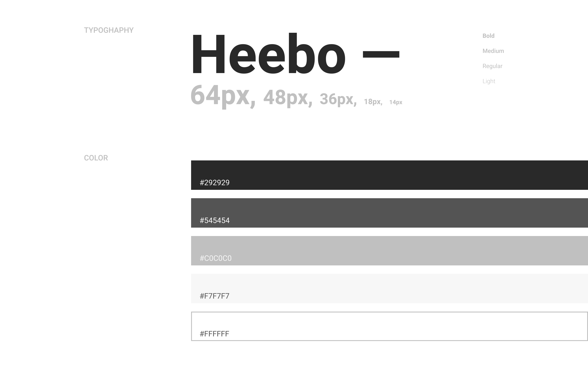Screen dimensions: 588x383
Task: Click the #FFFFFF hex code text
Action: coord(214,334)
